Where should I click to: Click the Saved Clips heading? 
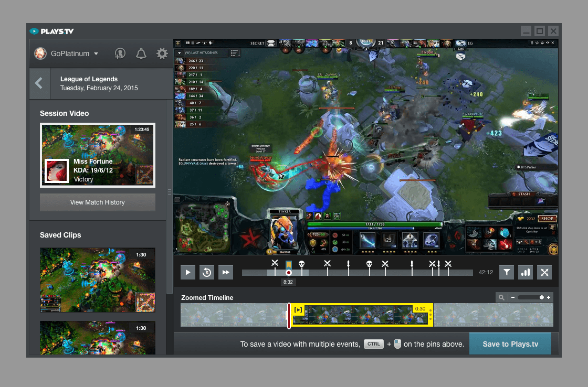pos(60,235)
